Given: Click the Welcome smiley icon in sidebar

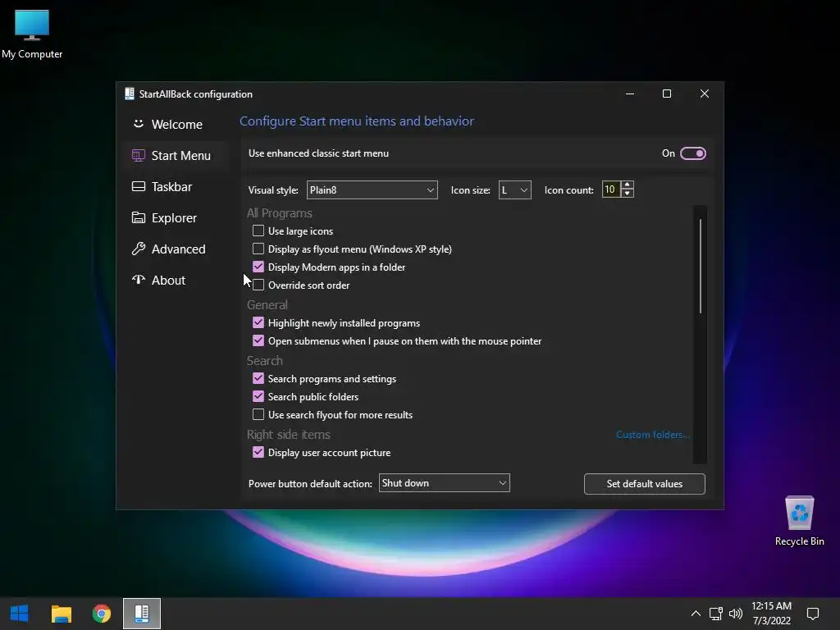Looking at the screenshot, I should click(x=138, y=124).
